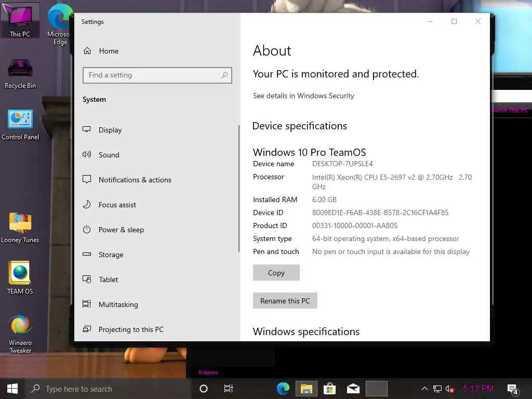
Task: Close the Settings window
Action: click(478, 21)
